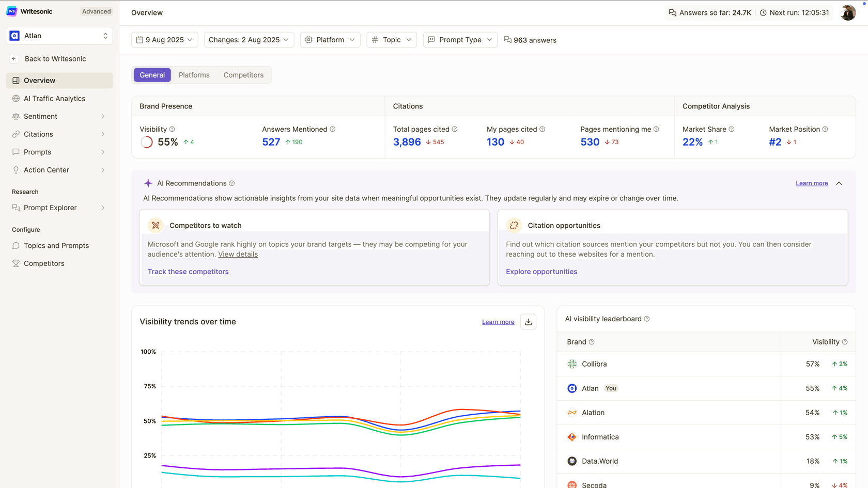Open the Changes: 2 Aug 2025 dropdown
The width and height of the screenshot is (868, 488).
tap(249, 40)
